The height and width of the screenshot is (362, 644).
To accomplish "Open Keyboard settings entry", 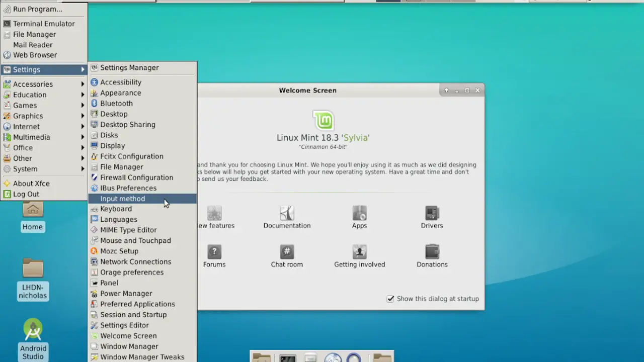I will click(142, 209).
